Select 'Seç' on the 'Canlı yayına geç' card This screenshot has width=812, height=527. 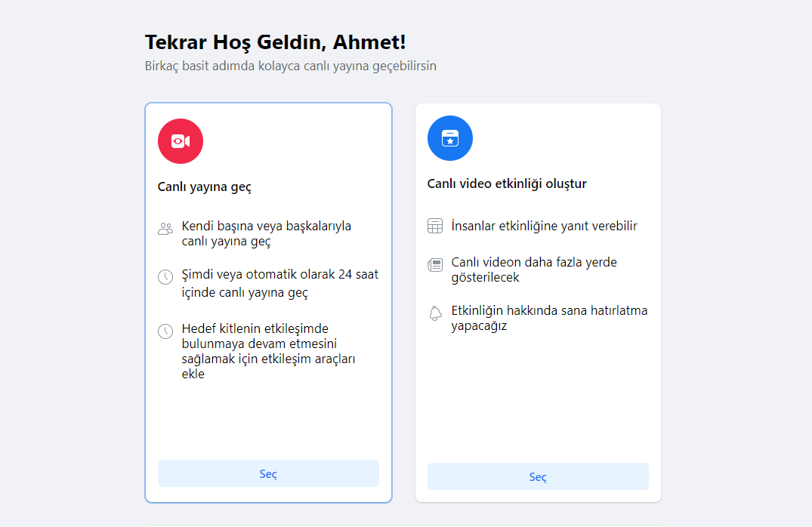point(268,473)
